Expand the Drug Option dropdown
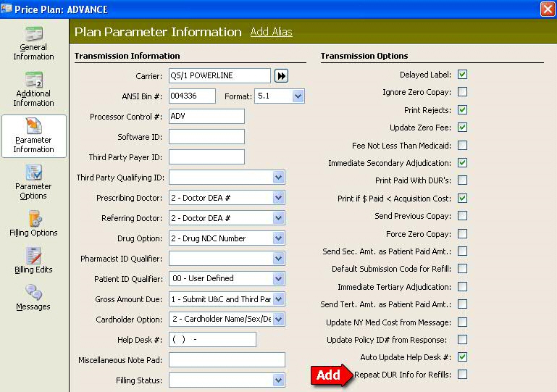Viewport: 557px width, 392px height. [278, 238]
